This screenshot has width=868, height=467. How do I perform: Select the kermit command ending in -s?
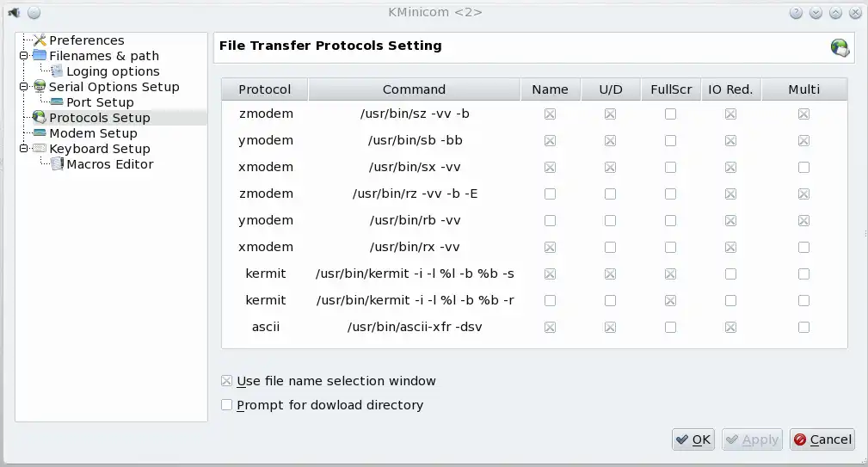[415, 273]
